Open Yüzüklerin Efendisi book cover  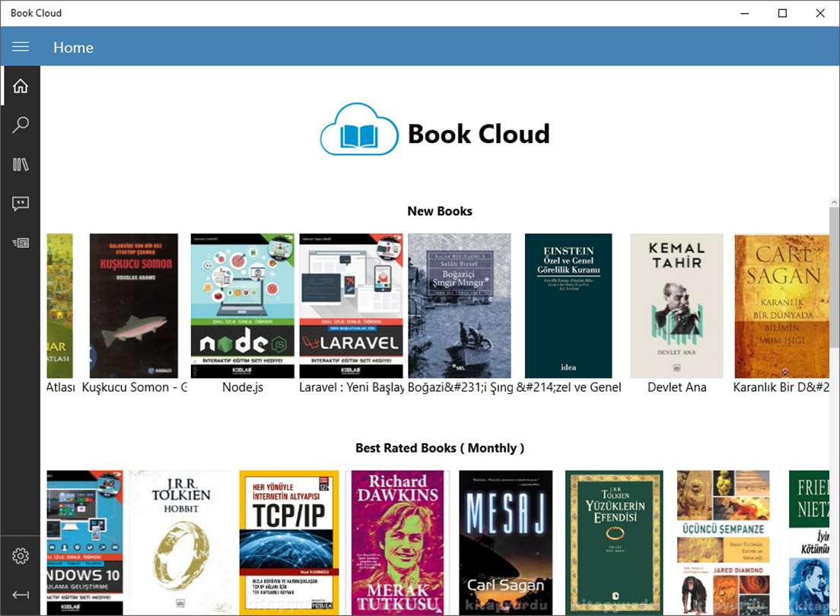point(614,543)
